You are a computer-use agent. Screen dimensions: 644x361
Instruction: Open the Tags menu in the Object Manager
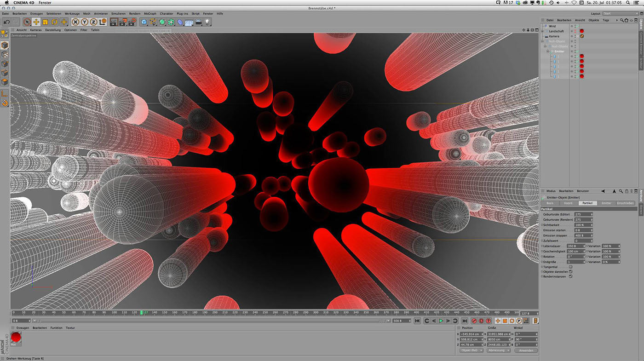606,20
